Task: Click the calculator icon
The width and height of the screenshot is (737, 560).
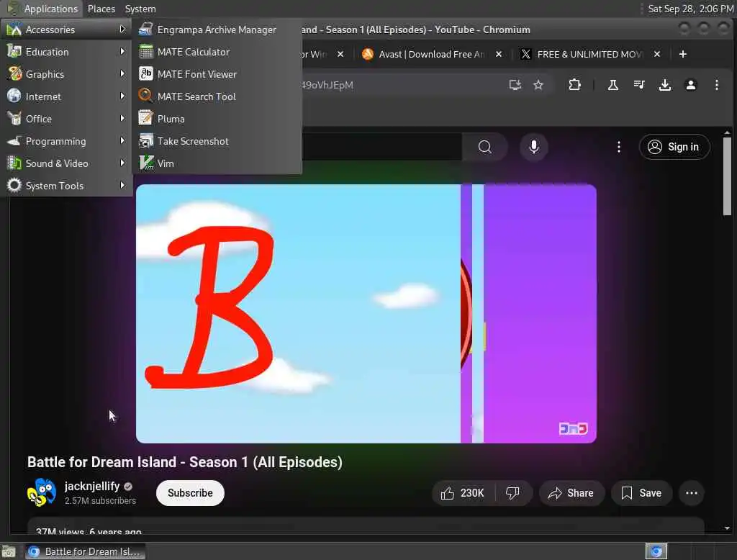Action: pos(145,52)
